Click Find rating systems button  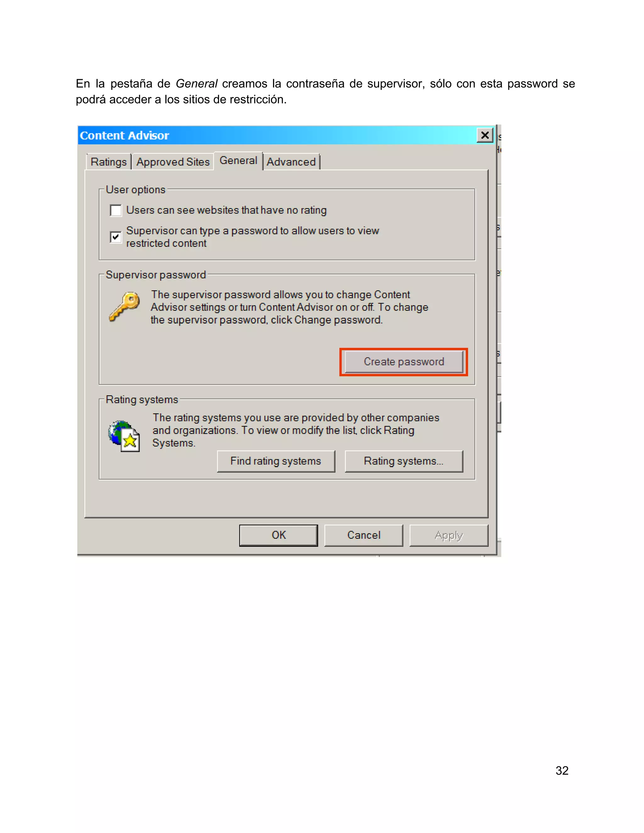[276, 461]
